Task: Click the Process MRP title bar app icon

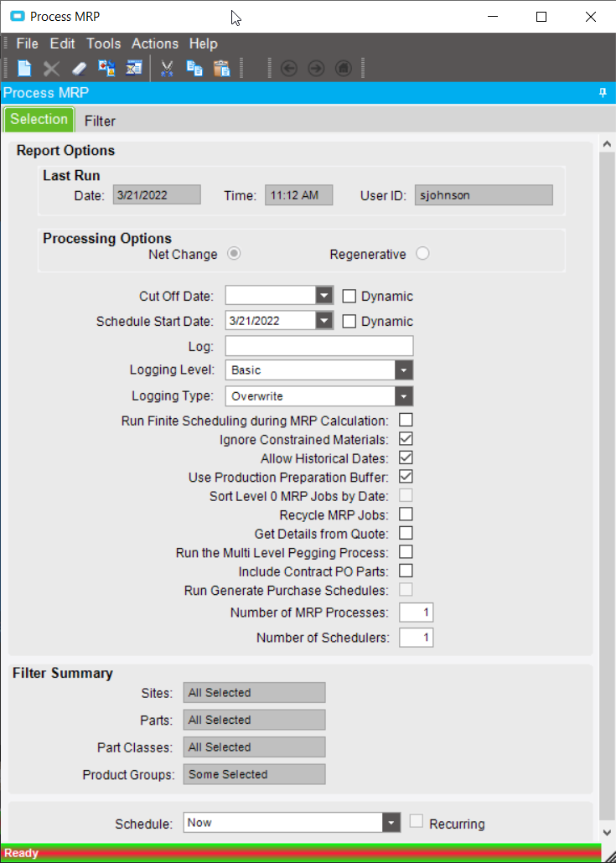Action: coord(18,17)
